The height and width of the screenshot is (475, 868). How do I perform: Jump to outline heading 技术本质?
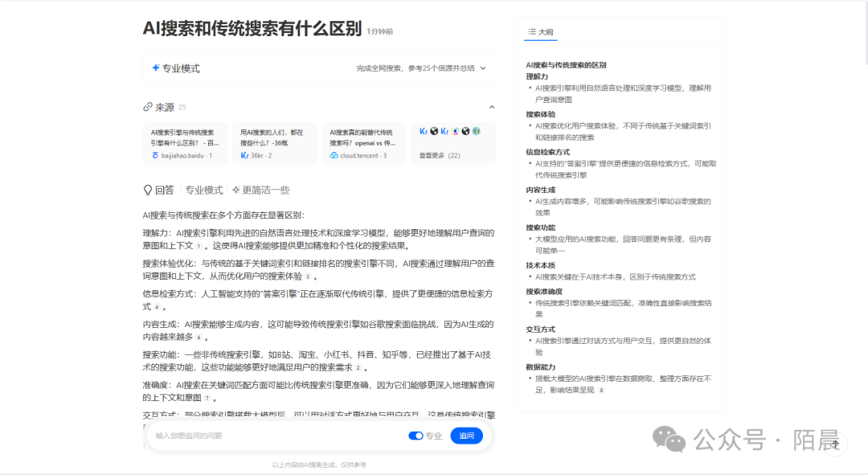pos(541,265)
